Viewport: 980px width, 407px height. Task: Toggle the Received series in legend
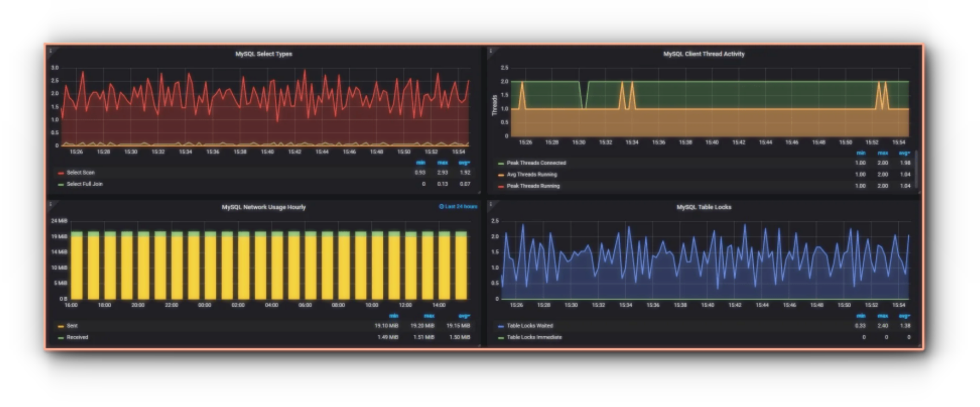pos(77,337)
